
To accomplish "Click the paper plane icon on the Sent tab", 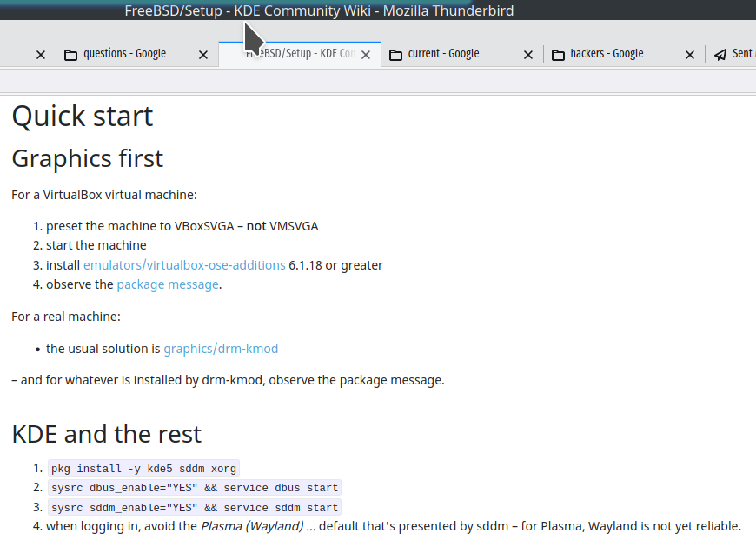I will pos(720,54).
